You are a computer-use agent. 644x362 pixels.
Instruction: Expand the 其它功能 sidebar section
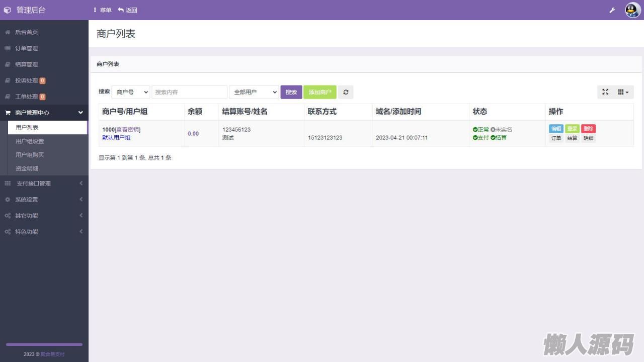click(x=44, y=216)
